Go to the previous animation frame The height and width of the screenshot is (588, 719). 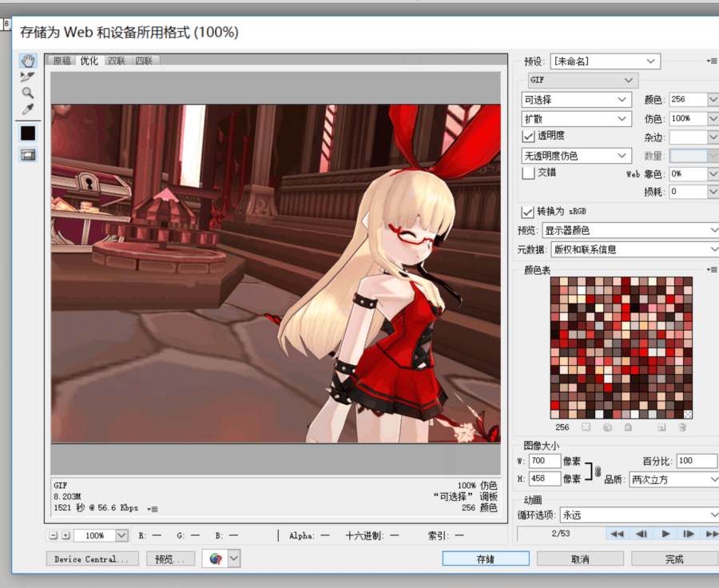[x=641, y=534]
